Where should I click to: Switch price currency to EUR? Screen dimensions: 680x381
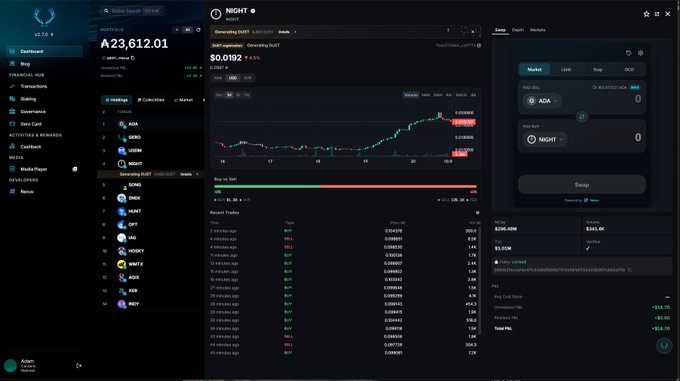coord(248,78)
